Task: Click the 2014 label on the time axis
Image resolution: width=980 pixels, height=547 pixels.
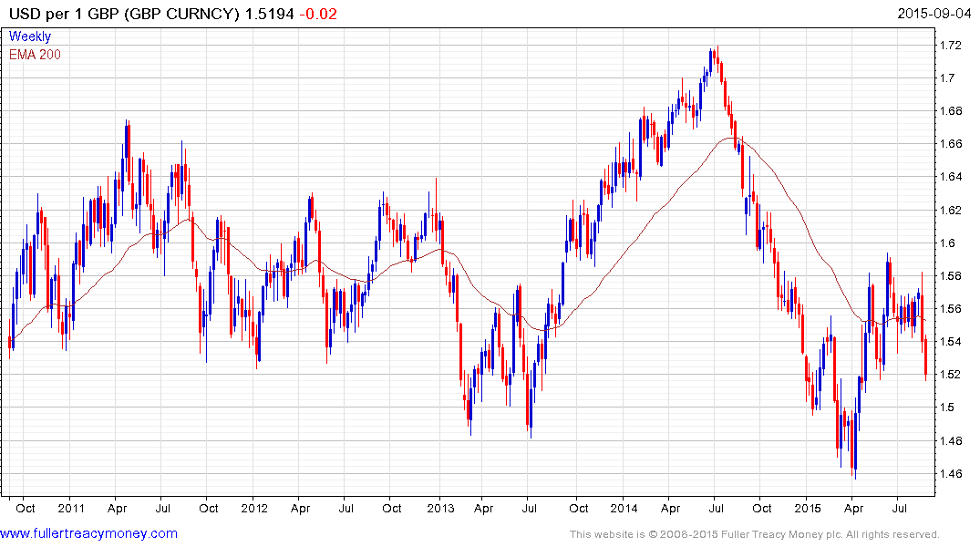Action: [624, 508]
